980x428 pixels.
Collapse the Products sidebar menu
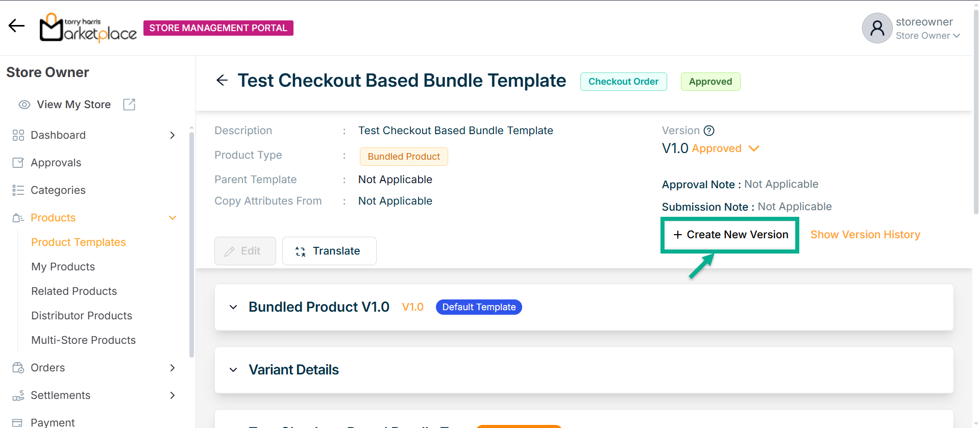[x=173, y=218]
